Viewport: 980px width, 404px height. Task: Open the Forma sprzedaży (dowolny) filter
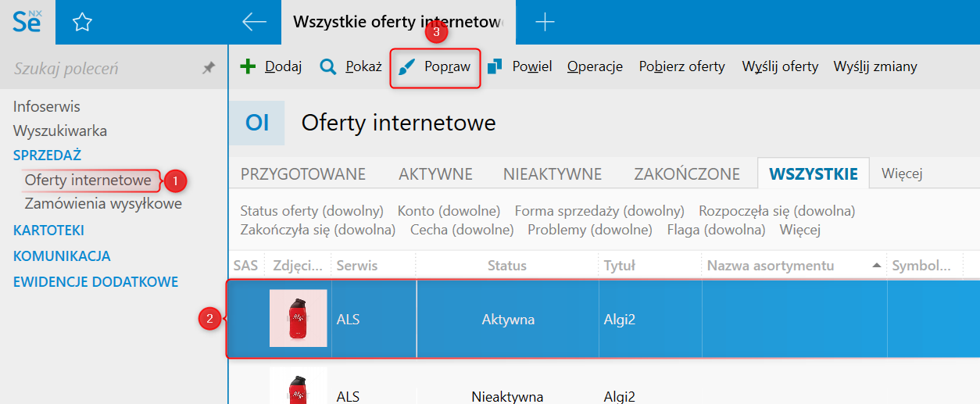click(599, 211)
